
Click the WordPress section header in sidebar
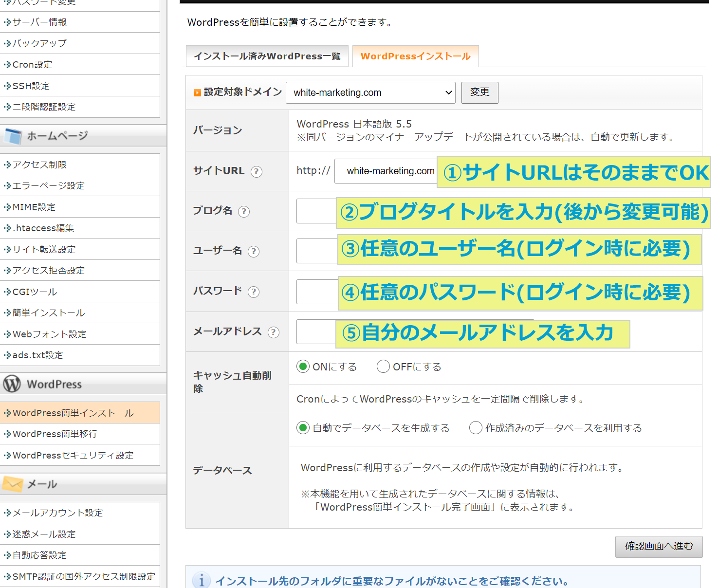click(x=83, y=384)
